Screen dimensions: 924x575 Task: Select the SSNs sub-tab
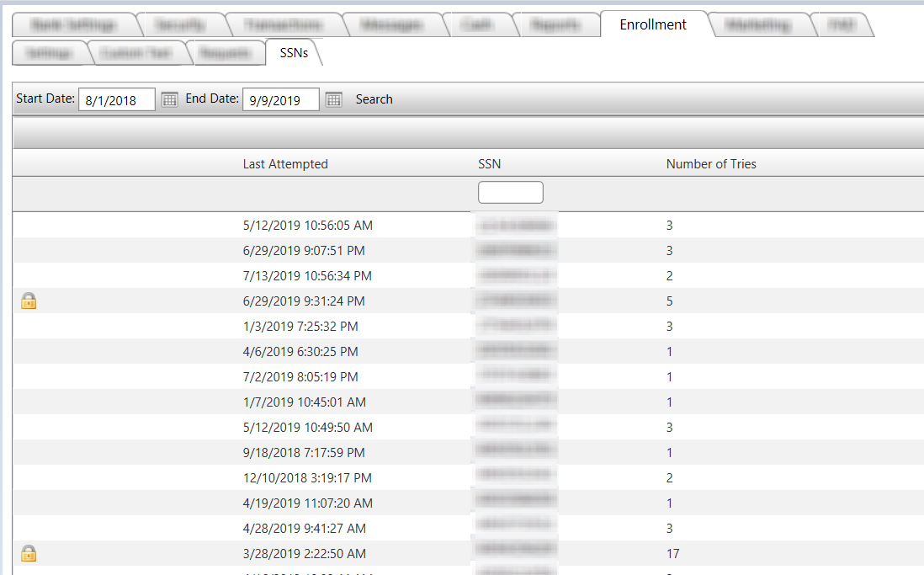pos(294,53)
